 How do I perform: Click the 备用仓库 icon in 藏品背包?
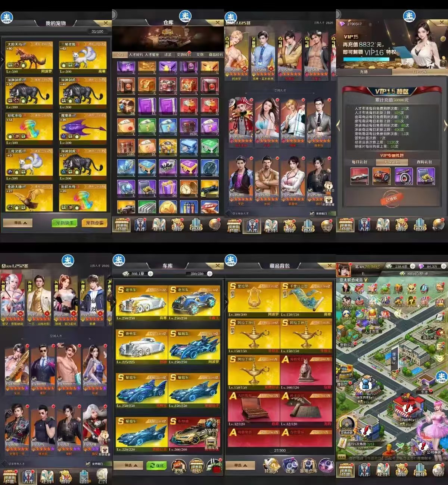click(309, 465)
